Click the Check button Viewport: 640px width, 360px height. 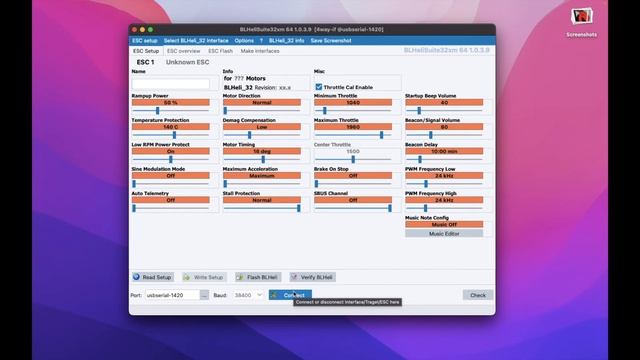[x=478, y=295]
